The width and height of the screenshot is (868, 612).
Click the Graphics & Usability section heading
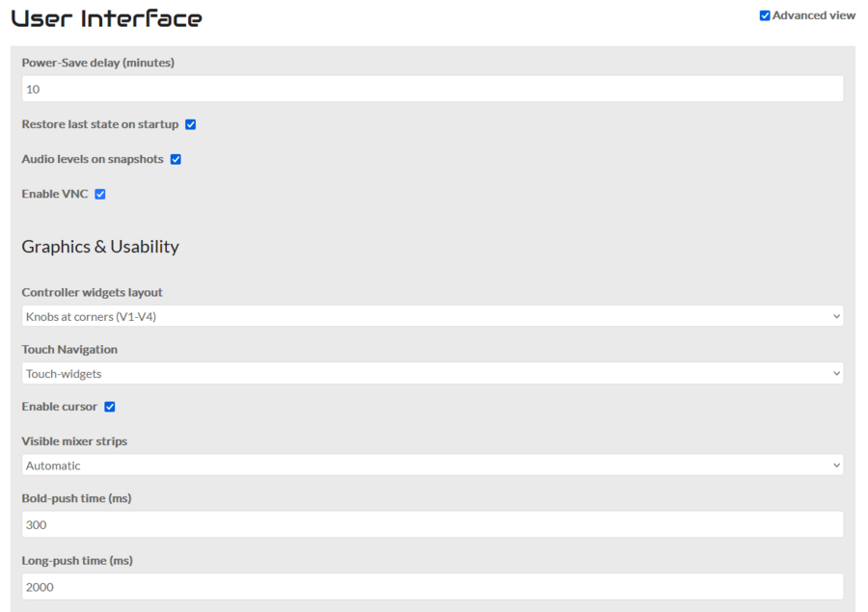[x=100, y=247]
